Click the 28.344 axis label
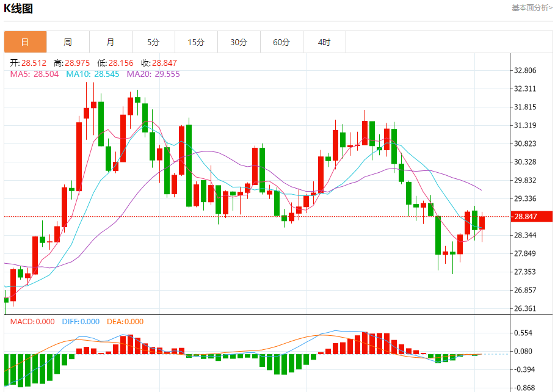555x392 pixels. 525,235
